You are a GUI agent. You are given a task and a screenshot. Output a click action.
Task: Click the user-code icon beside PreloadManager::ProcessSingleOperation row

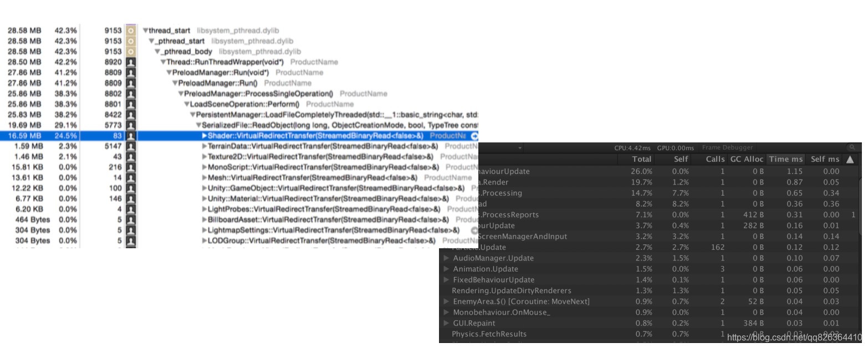pyautogui.click(x=131, y=94)
